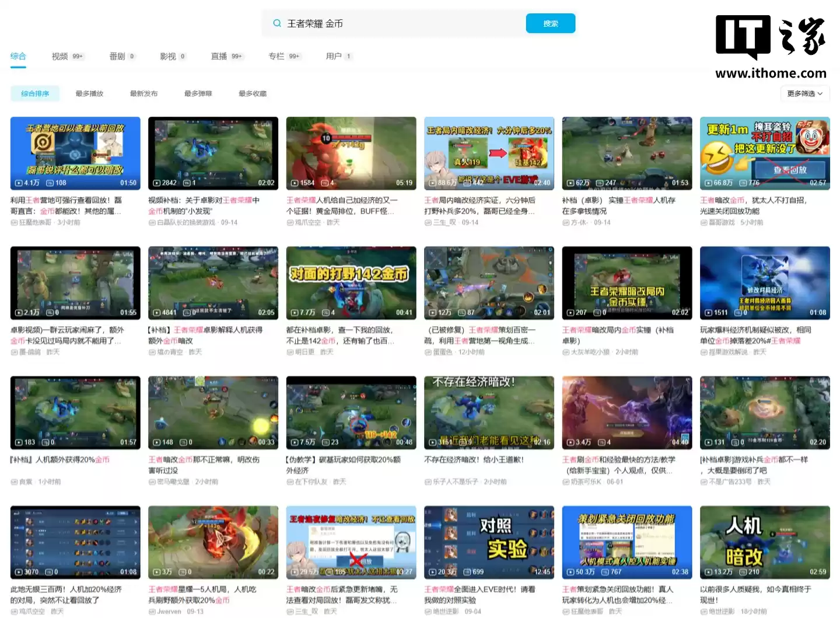Sort results by 最新发布

[143, 93]
